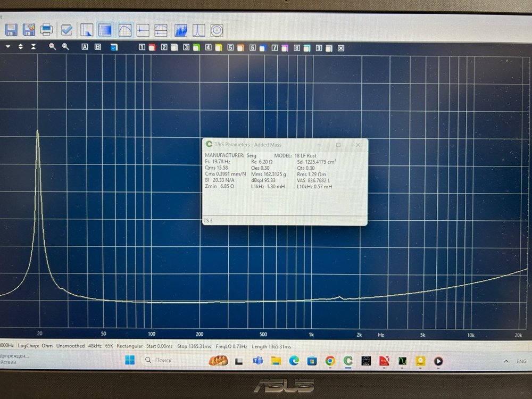Click the up-down arrows scale control
This screenshot has width=532, height=399.
pyautogui.click(x=21, y=47)
